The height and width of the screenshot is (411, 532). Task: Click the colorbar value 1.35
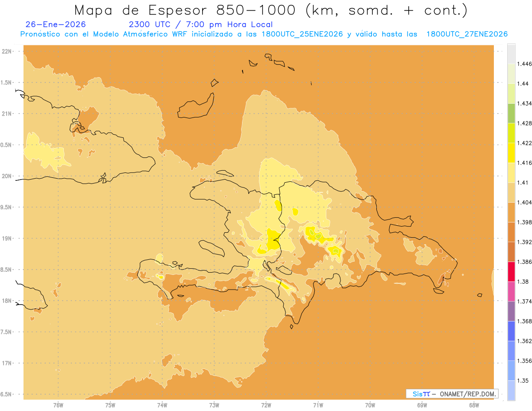523,381
